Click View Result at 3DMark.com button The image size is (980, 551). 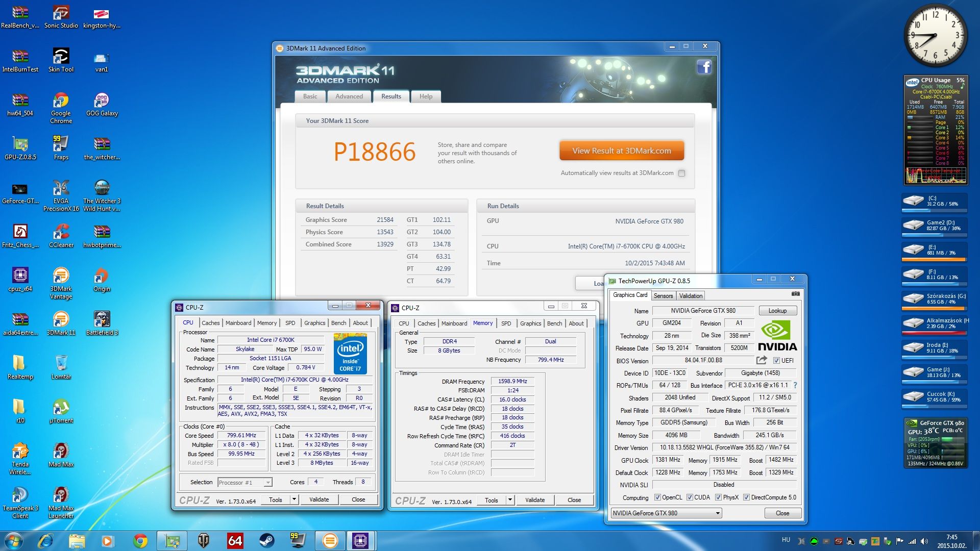click(x=621, y=151)
